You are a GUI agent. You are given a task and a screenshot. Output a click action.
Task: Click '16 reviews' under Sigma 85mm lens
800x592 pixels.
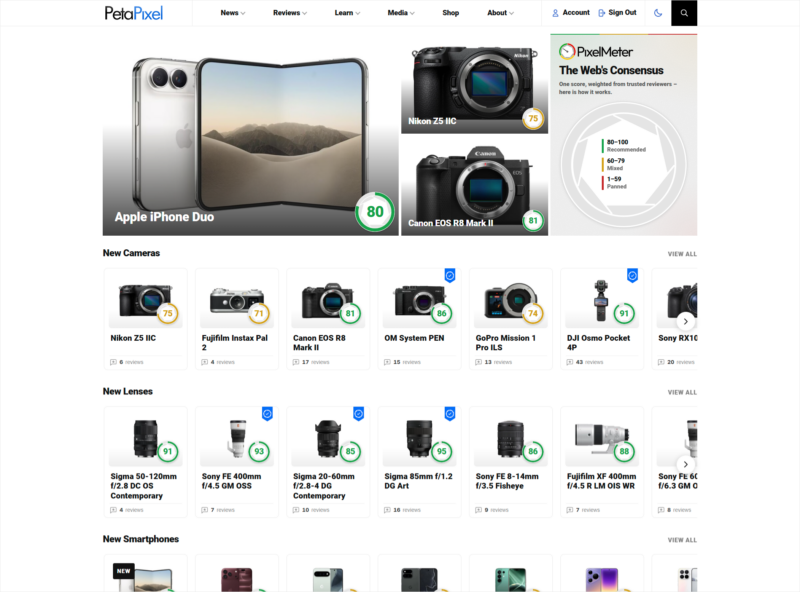(x=407, y=510)
